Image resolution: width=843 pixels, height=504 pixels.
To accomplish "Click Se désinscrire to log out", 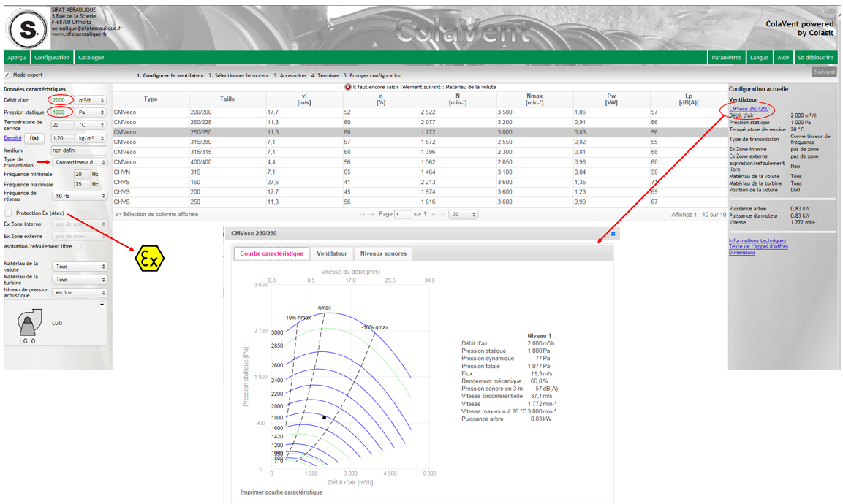I will [815, 58].
